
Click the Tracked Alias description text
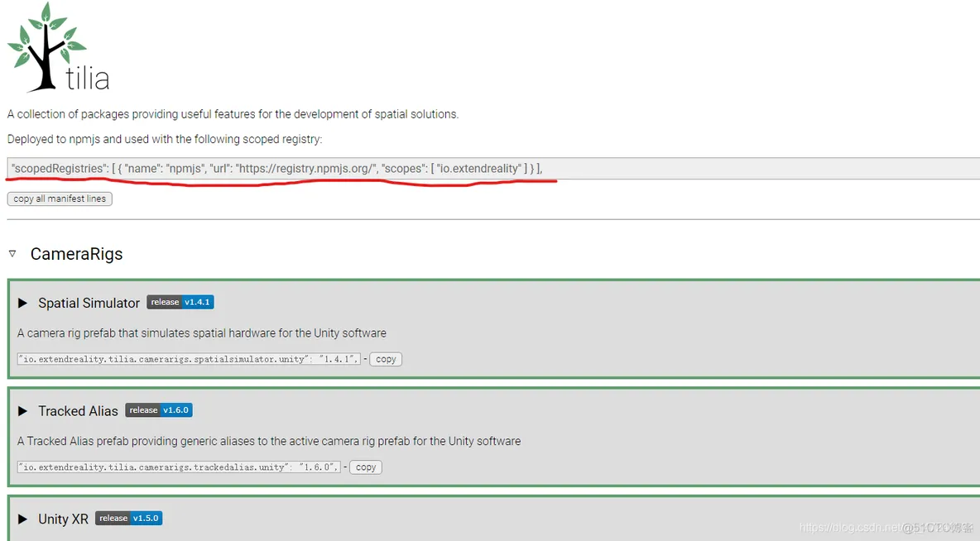269,441
